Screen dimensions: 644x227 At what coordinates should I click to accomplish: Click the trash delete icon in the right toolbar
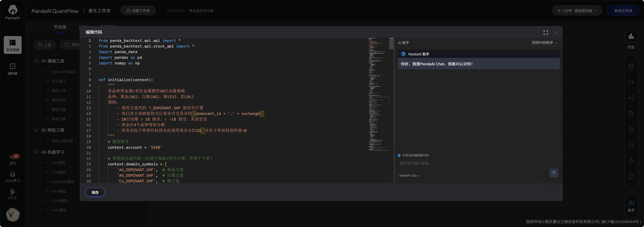click(631, 114)
